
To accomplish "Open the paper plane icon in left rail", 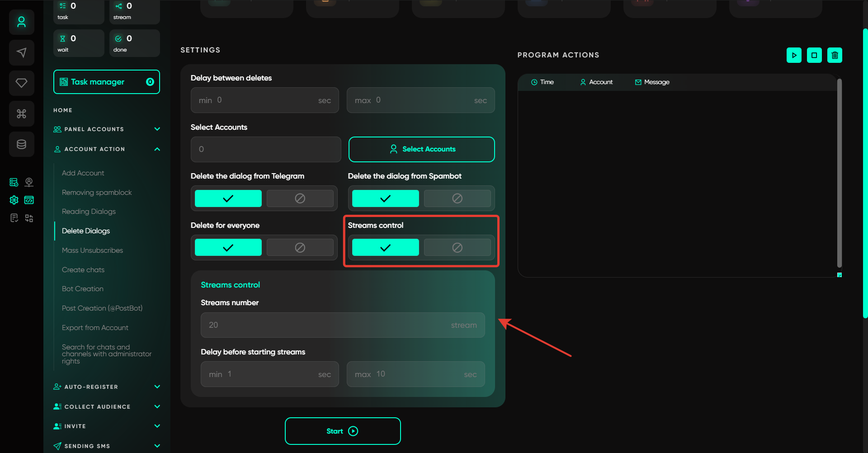I will (21, 52).
